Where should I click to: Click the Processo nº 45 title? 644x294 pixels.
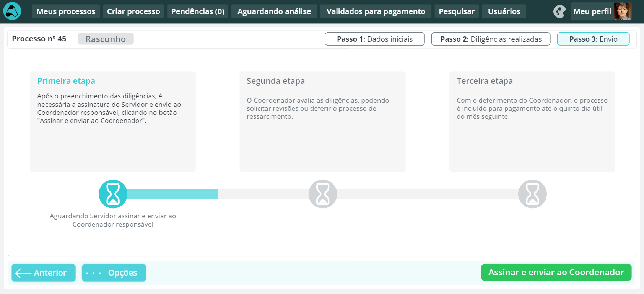(x=39, y=39)
